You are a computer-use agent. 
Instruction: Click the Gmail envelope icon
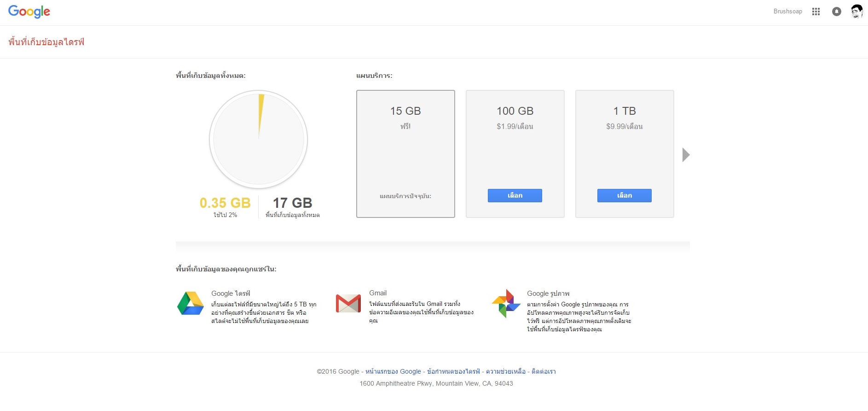point(348,303)
